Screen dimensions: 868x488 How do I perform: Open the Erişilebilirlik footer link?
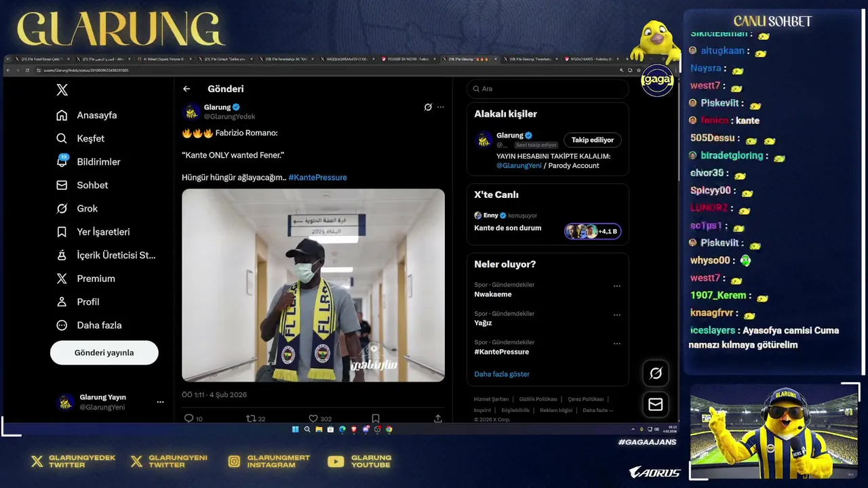[515, 410]
